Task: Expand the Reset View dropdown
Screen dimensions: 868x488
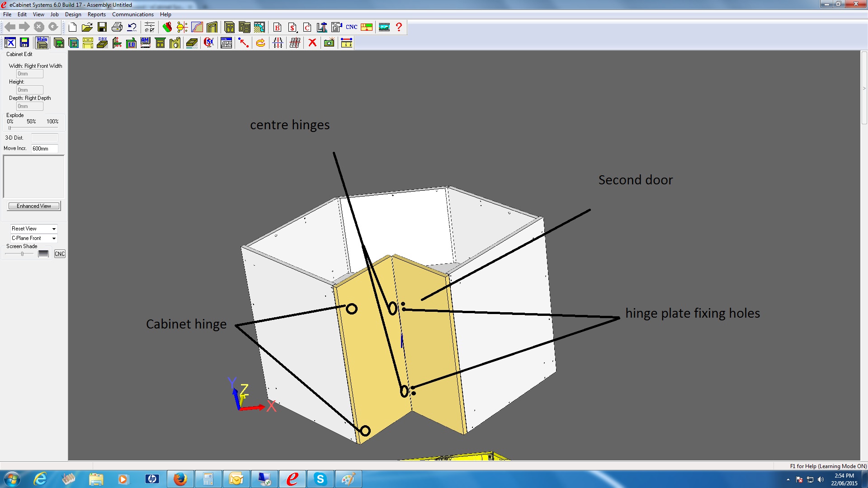Action: (x=54, y=229)
